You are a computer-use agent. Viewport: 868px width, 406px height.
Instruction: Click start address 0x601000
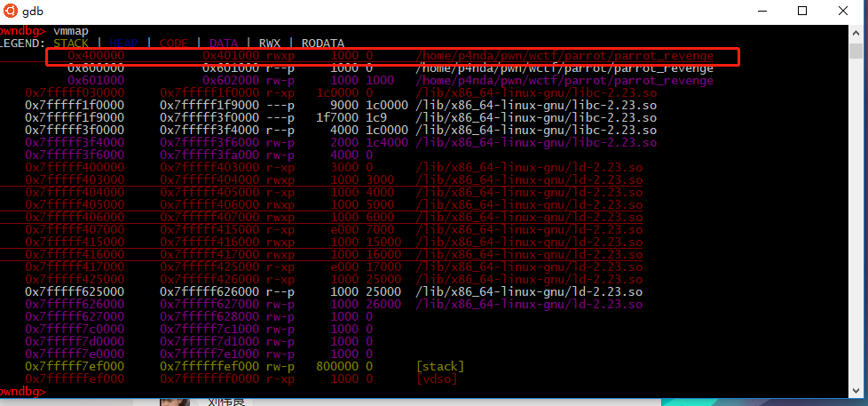(x=97, y=81)
